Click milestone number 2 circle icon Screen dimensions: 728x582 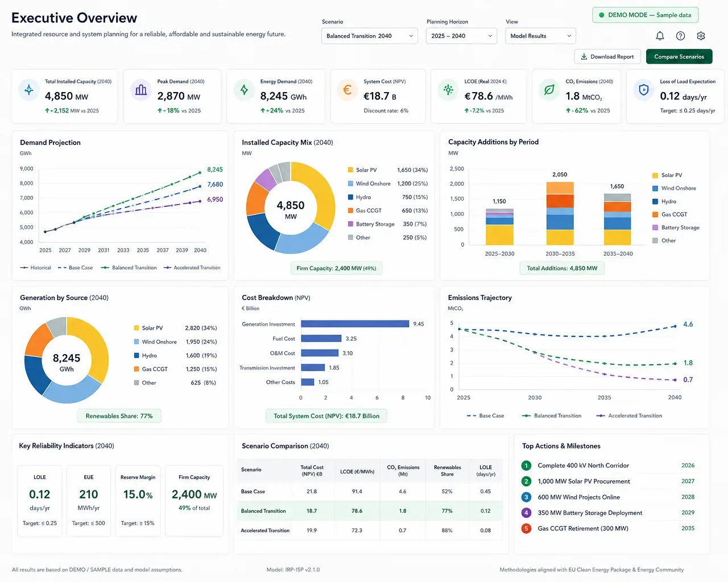click(x=526, y=481)
